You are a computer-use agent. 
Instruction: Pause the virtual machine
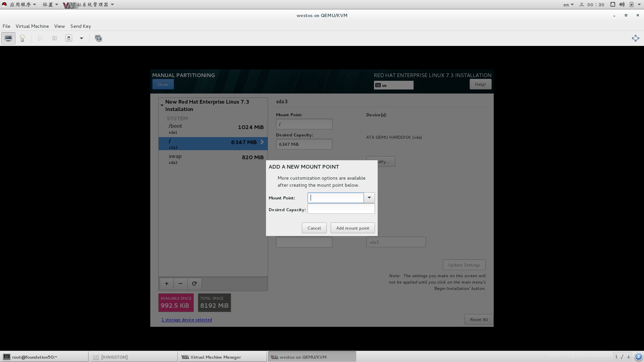(55, 38)
